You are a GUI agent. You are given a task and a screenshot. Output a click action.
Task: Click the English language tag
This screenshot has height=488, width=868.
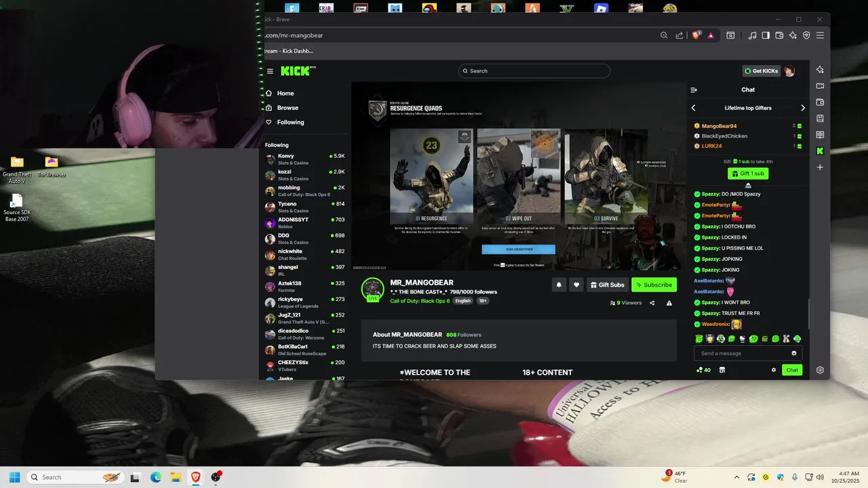(463, 301)
